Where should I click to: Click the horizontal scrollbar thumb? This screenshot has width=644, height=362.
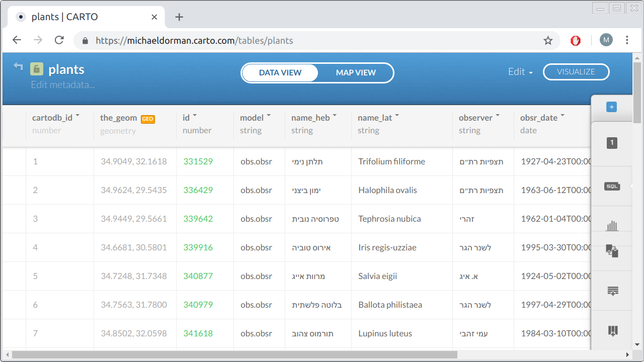pyautogui.click(x=234, y=354)
